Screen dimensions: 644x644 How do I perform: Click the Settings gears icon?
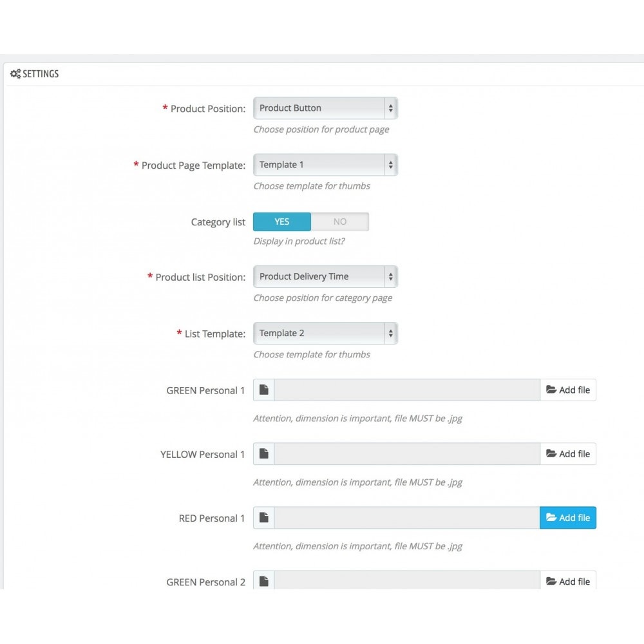click(x=15, y=74)
